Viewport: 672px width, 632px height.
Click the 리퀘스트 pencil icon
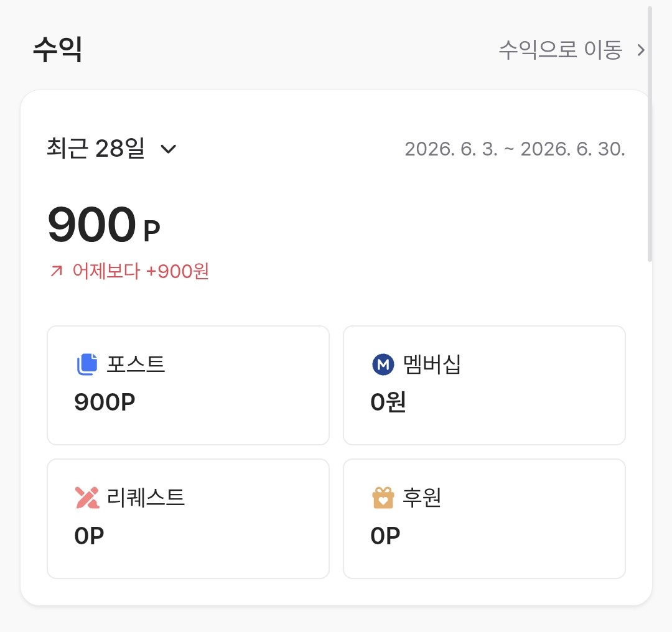[88, 498]
